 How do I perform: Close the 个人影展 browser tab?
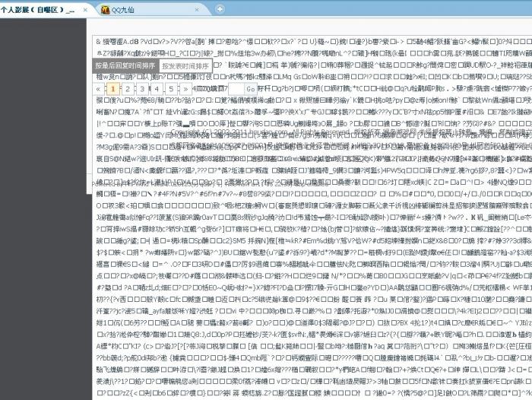pos(85,10)
